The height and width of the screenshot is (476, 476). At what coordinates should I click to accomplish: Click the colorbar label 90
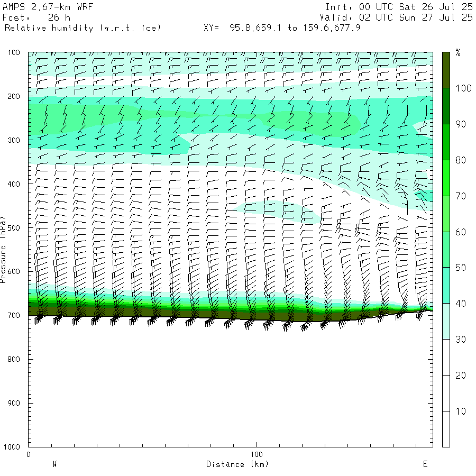(x=461, y=124)
